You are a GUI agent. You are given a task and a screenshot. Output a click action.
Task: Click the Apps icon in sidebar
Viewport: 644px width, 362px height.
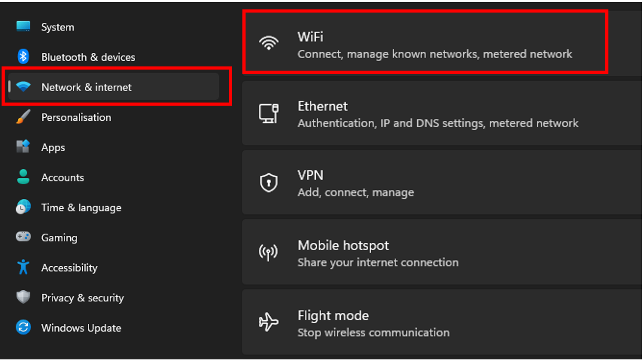pyautogui.click(x=24, y=147)
